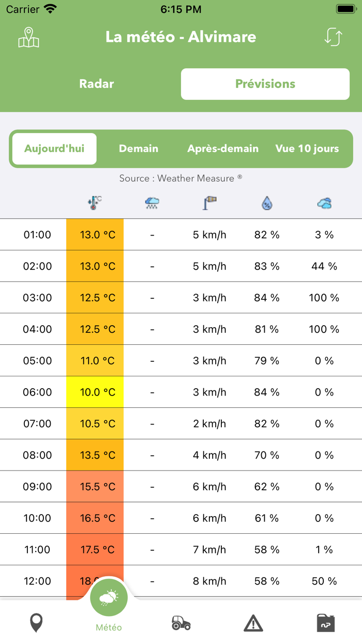Show the Aujourd'hui forecast
Image resolution: width=362 pixels, height=644 pixels.
(x=54, y=149)
